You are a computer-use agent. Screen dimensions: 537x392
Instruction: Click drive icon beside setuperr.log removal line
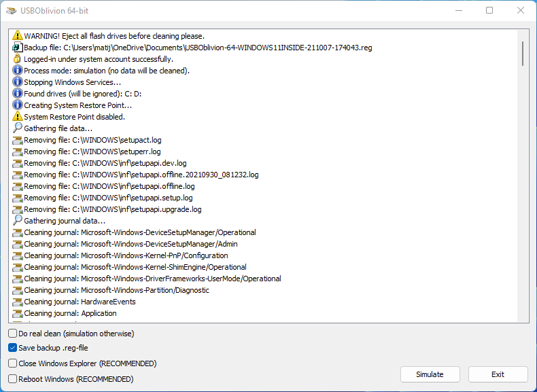coord(18,152)
